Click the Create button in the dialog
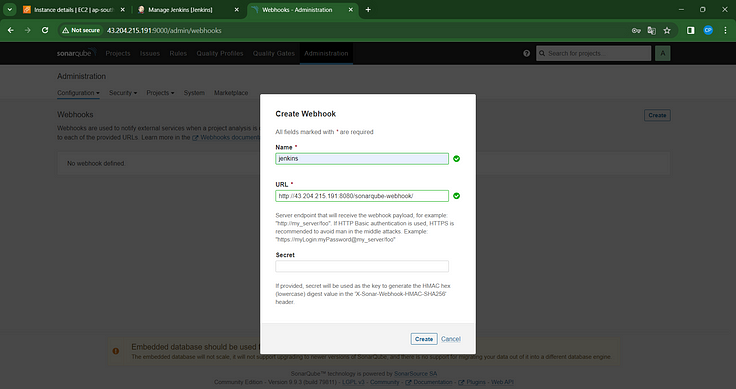 (424, 339)
